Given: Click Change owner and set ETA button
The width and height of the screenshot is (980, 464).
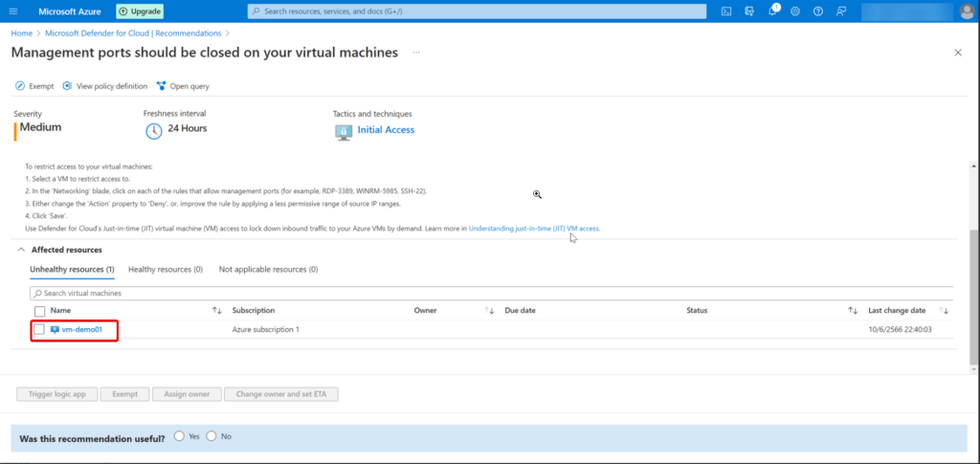Looking at the screenshot, I should (281, 394).
